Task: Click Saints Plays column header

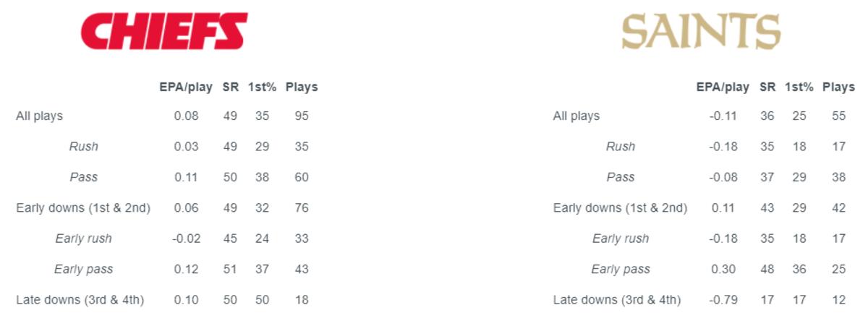Action: (838, 87)
